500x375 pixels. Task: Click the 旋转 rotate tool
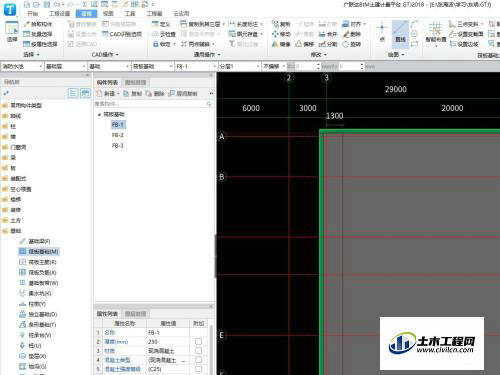coord(352,44)
